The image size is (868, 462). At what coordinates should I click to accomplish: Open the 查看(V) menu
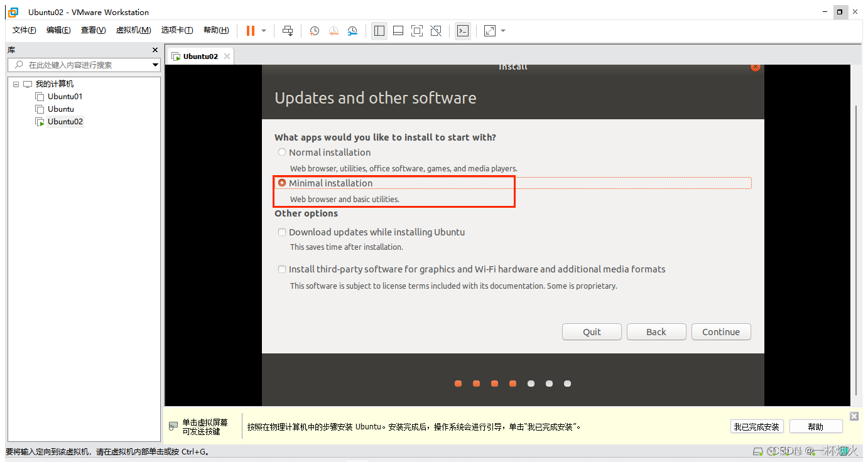(93, 30)
